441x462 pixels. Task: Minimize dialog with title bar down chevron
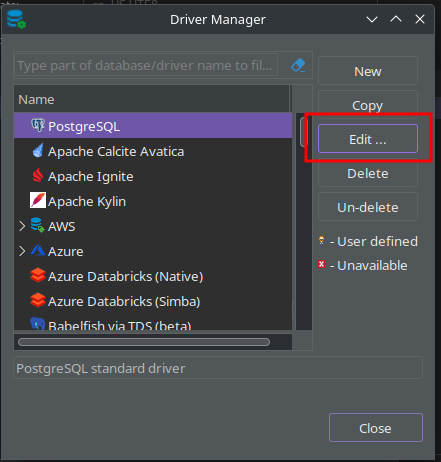click(372, 19)
